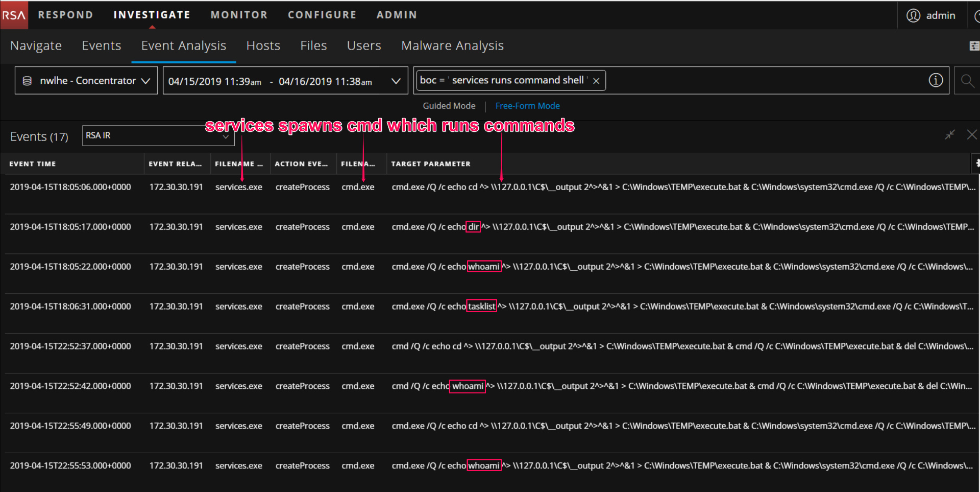Click the RSA logo icon

[14, 15]
